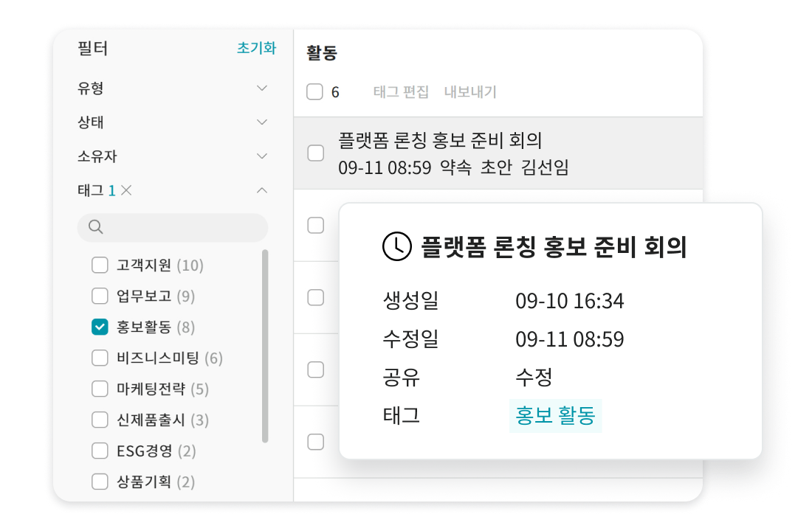Check the 고객지원 (10) tag checkbox
This screenshot has height=531, width=812.
coord(100,265)
